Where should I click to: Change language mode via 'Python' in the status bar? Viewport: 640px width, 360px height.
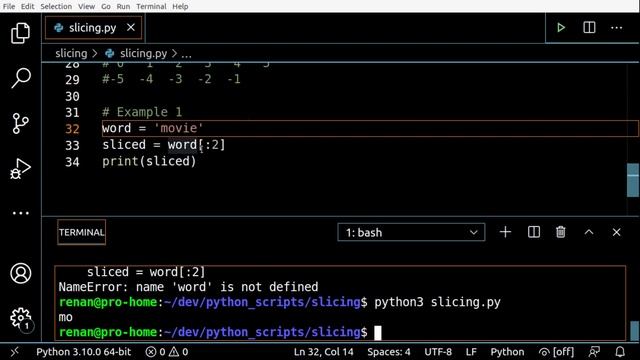tap(507, 352)
